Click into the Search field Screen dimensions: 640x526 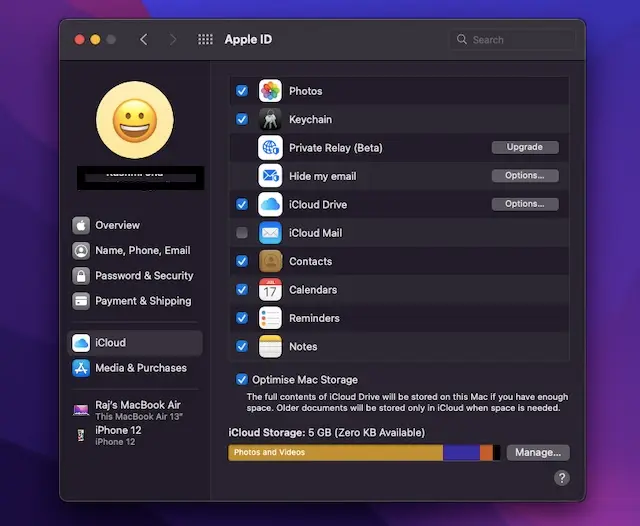(x=512, y=40)
